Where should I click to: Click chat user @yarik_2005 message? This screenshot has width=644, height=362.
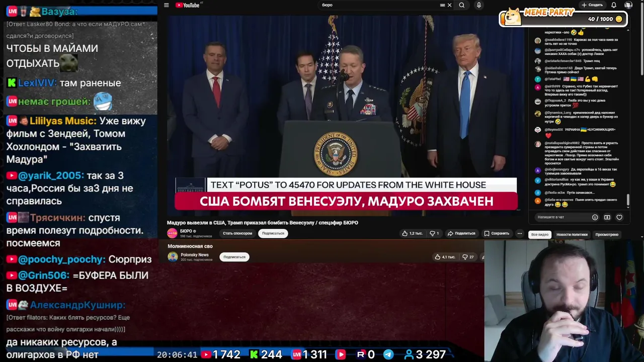70,188
